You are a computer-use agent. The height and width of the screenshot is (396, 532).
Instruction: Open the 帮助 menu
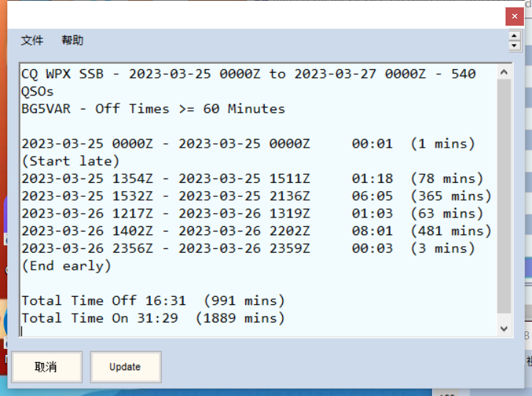click(72, 40)
